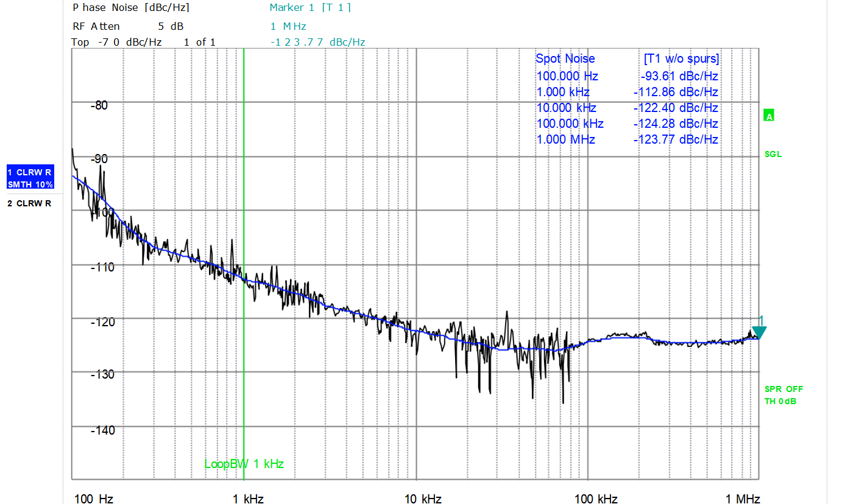This screenshot has width=859, height=504.
Task: Click the 1.000 kHz spot noise offset
Action: tap(563, 92)
